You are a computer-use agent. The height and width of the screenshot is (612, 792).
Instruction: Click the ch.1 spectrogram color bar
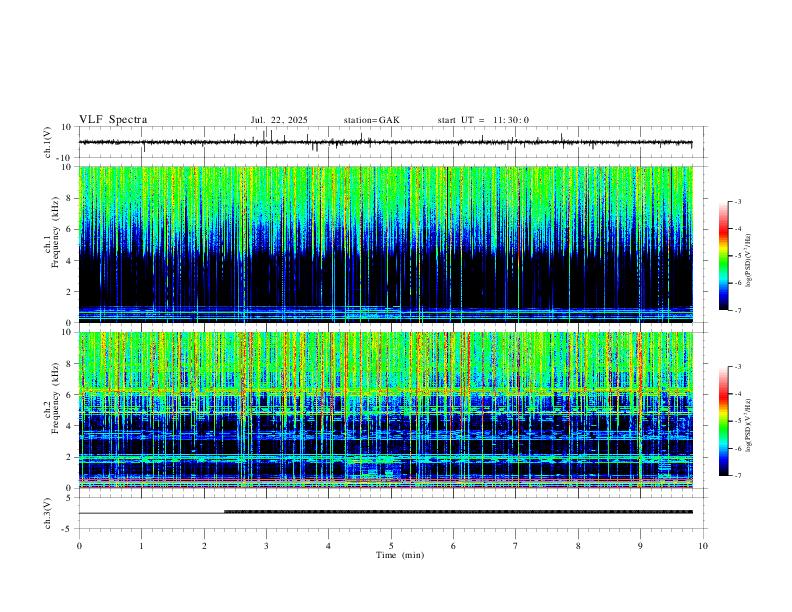(724, 256)
